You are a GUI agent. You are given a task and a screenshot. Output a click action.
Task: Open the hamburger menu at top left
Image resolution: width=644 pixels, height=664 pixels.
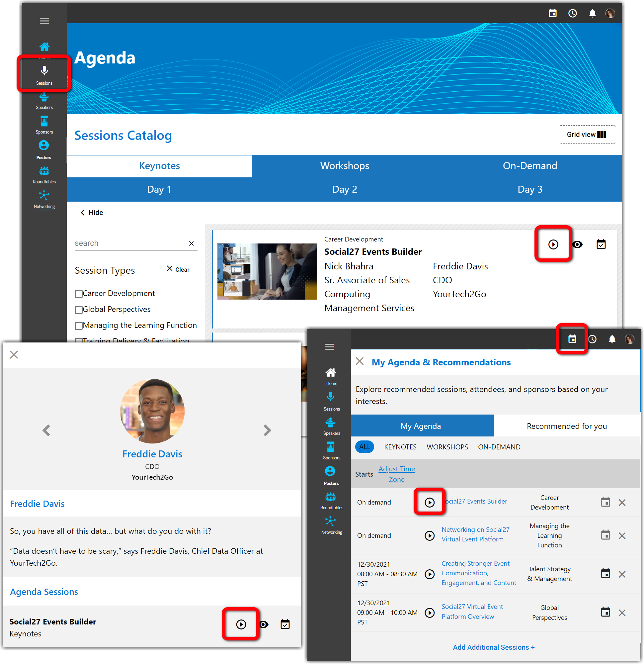click(x=44, y=21)
